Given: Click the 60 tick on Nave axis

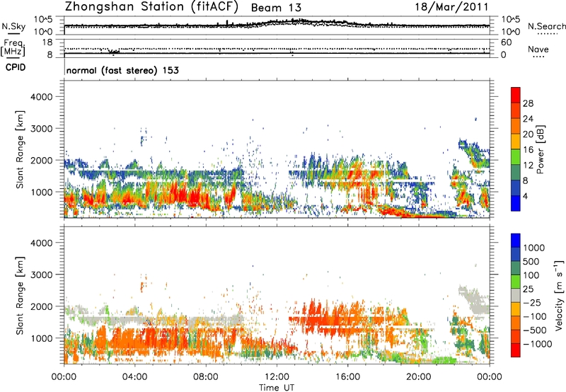Looking at the screenshot, I should click(x=506, y=42).
